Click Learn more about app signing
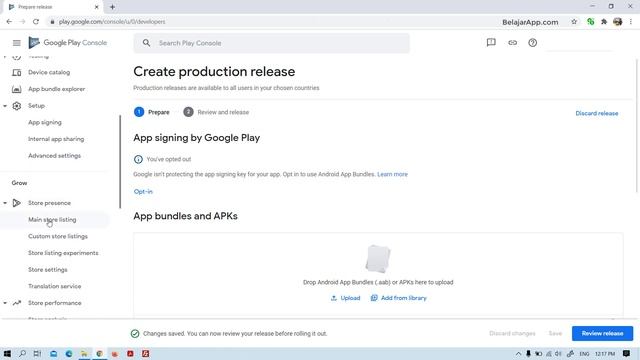Image resolution: width=640 pixels, height=360 pixels. coord(392,174)
